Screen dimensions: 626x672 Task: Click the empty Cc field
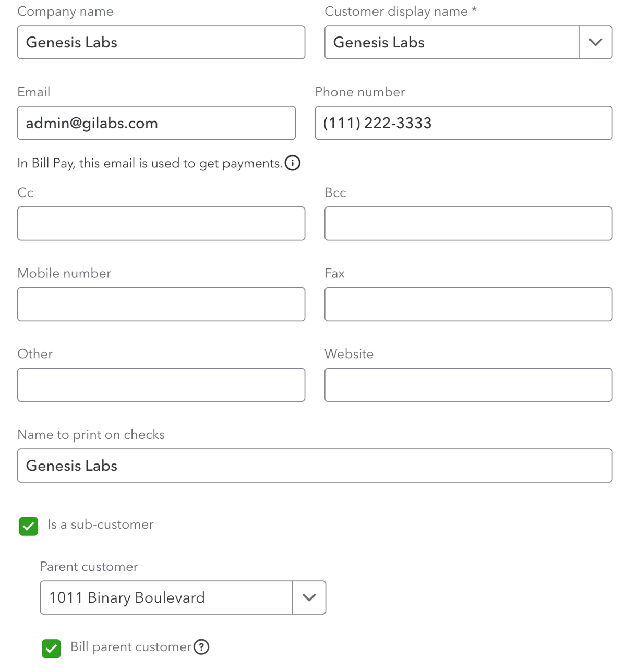pos(161,224)
